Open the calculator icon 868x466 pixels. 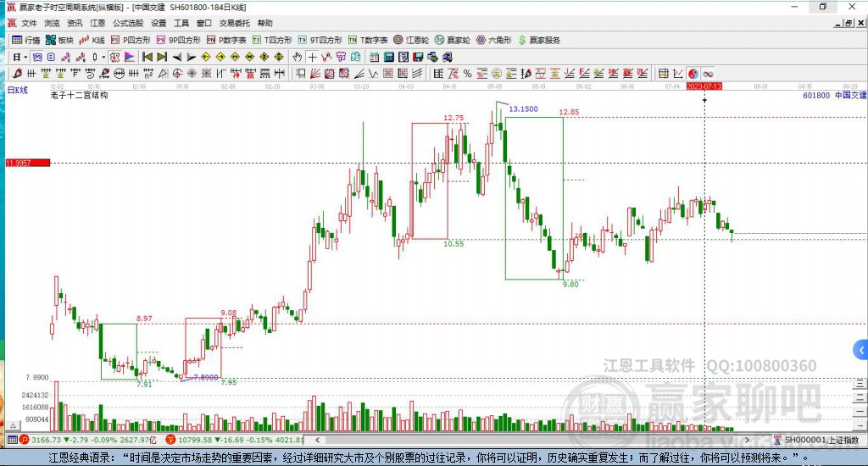point(388,57)
